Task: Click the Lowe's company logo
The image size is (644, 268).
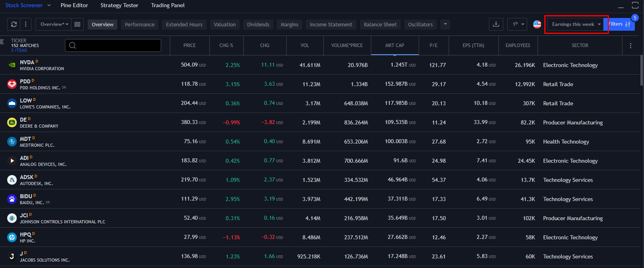Action: (x=12, y=103)
